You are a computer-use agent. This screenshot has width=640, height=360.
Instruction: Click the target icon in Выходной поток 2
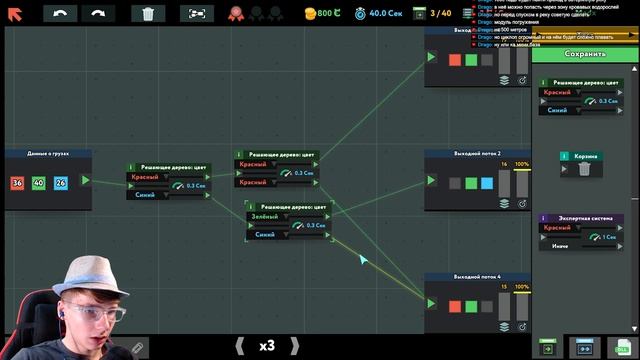(522, 203)
